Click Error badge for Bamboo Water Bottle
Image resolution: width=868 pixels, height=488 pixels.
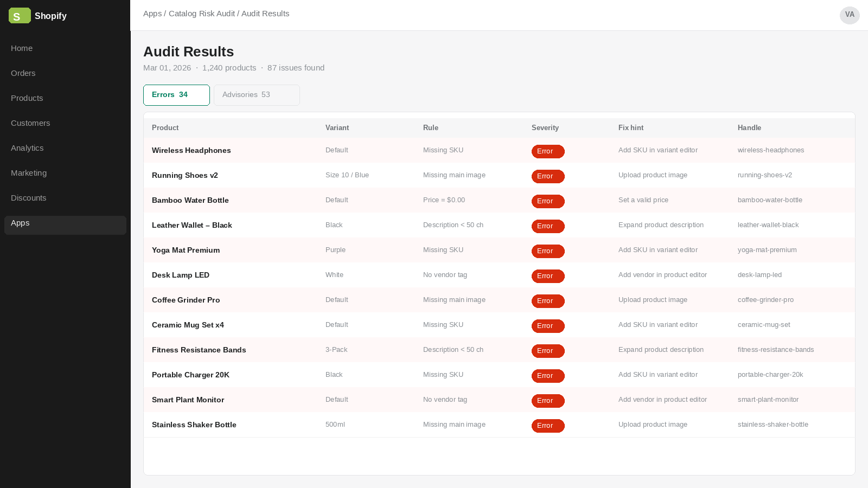click(548, 201)
